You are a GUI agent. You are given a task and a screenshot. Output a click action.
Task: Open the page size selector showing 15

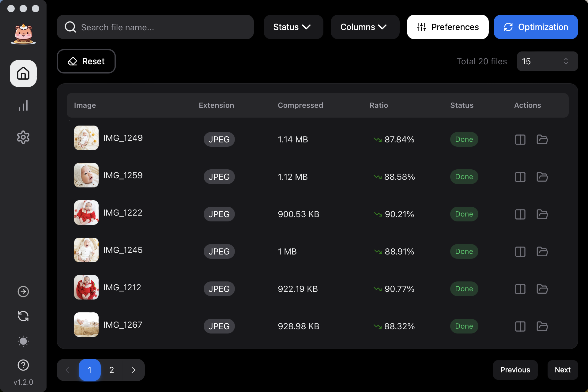click(x=547, y=61)
